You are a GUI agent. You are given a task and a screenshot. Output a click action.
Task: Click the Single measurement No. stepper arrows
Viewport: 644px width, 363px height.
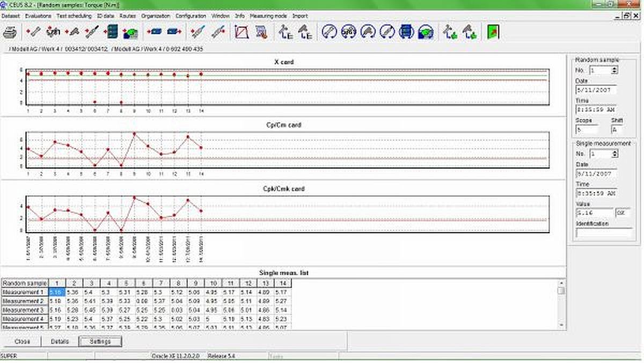[x=614, y=154]
